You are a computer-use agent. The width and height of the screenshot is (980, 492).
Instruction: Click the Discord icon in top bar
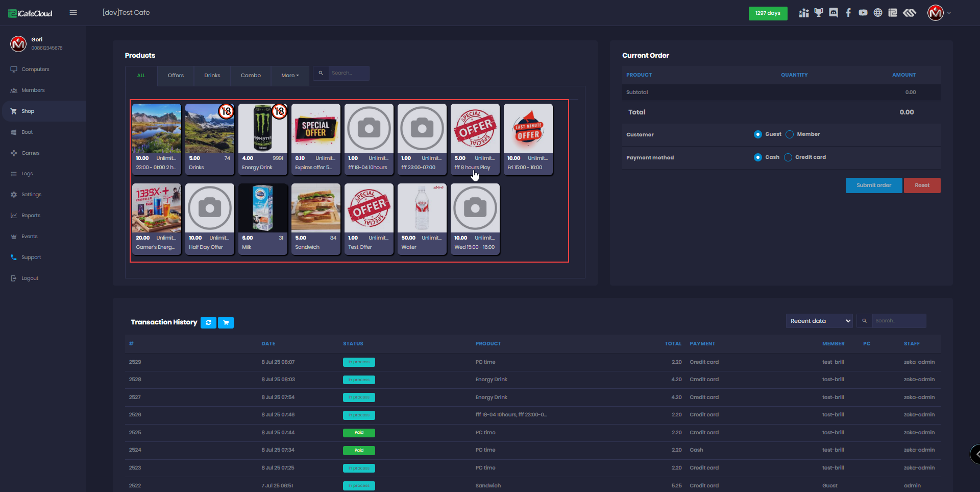tap(834, 13)
